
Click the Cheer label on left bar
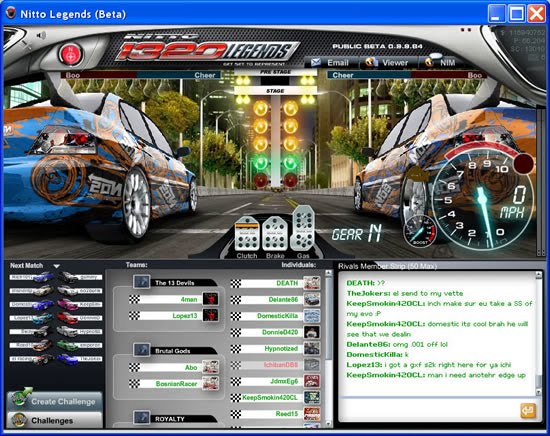[x=204, y=75]
